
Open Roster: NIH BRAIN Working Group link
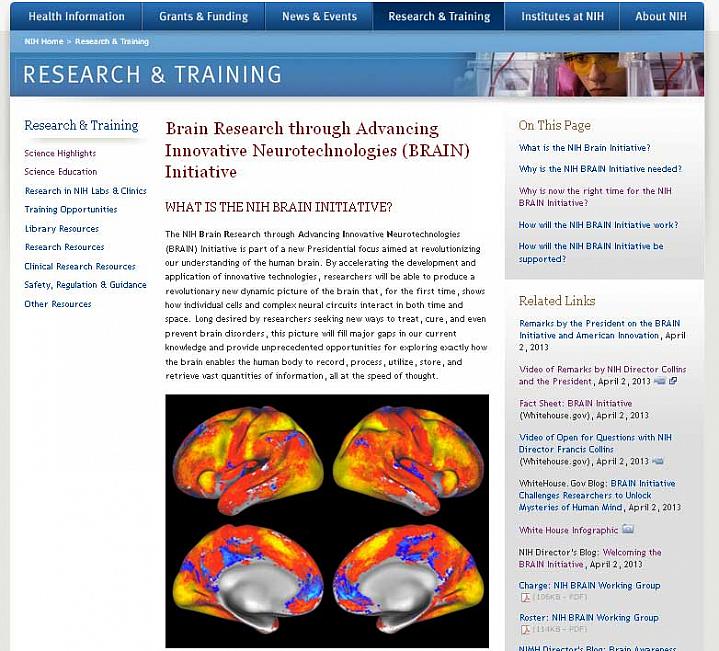coord(588,617)
